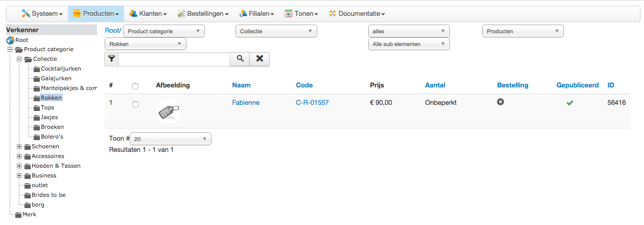Open the Rokken category dropdown
Image resolution: width=644 pixels, height=225 pixels.
[x=146, y=44]
